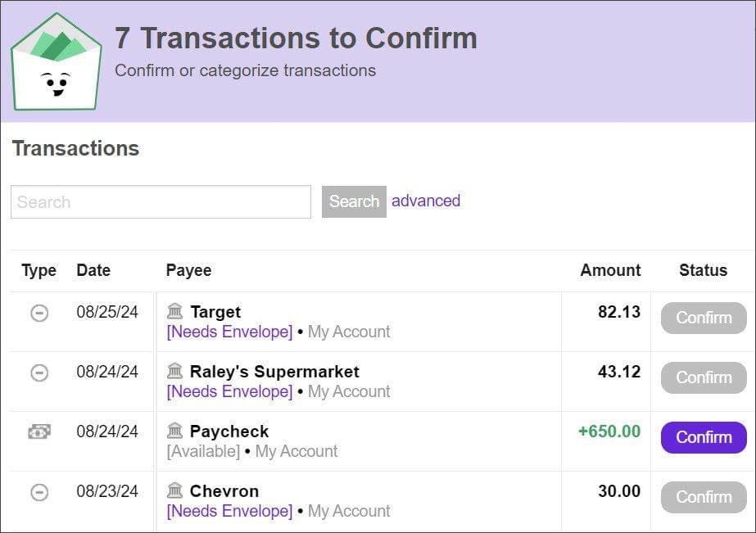The width and height of the screenshot is (756, 533).
Task: Focus the transaction Search text field
Action: coord(161,202)
